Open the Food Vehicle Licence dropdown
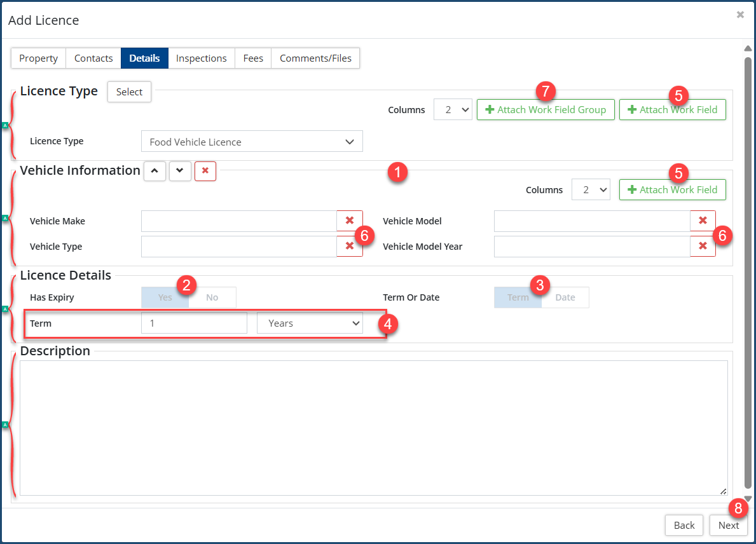This screenshot has height=544, width=756. point(252,142)
